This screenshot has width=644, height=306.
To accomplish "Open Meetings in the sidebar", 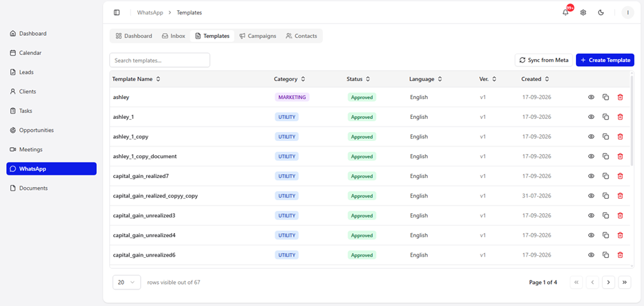I will [x=51, y=150].
